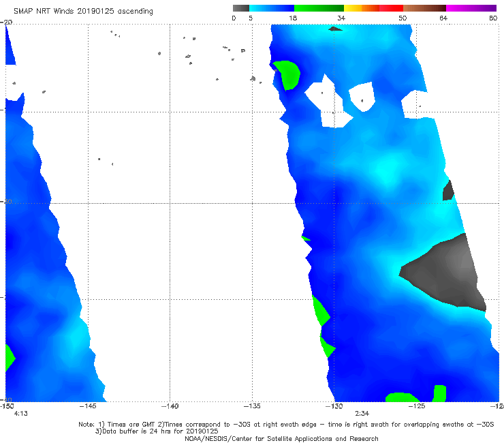This screenshot has height=443, width=504.
Task: Click the small dark gray patch near -123 longitude
Action: pyautogui.click(x=448, y=191)
